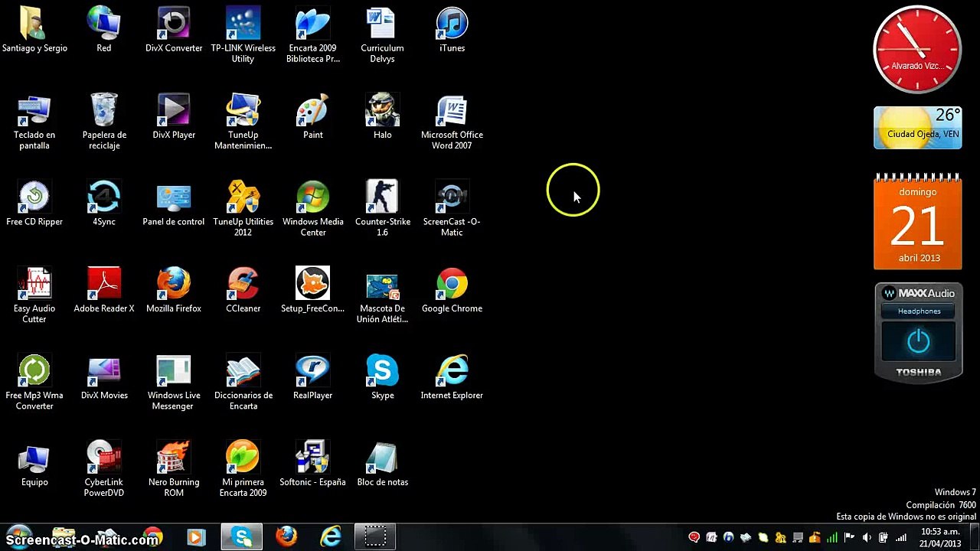
Task: Open the white network signal tray icon
Action: point(901,537)
